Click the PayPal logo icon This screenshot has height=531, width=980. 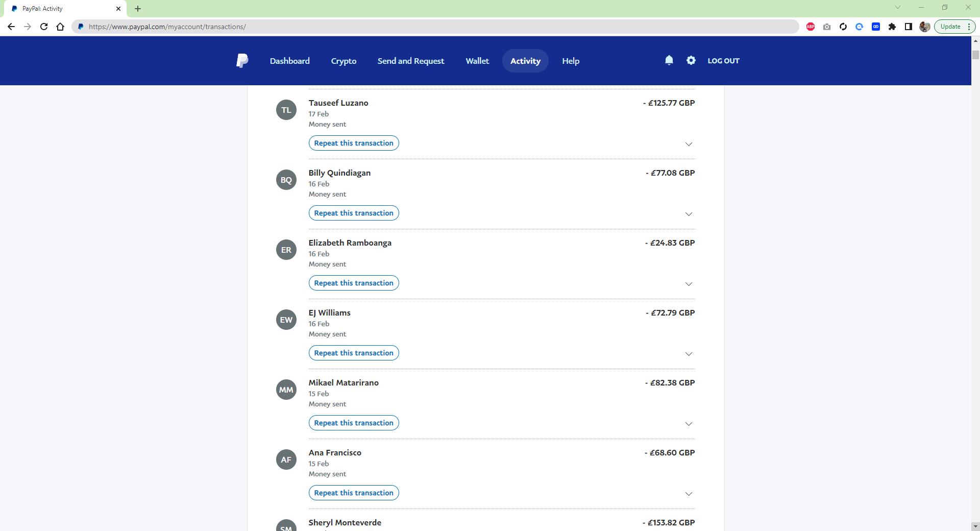tap(242, 61)
